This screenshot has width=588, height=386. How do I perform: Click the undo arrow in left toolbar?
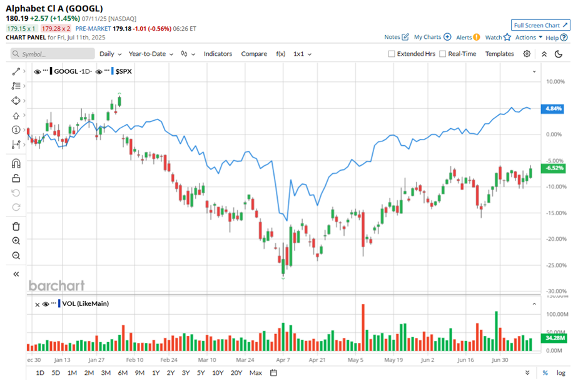tap(16, 193)
